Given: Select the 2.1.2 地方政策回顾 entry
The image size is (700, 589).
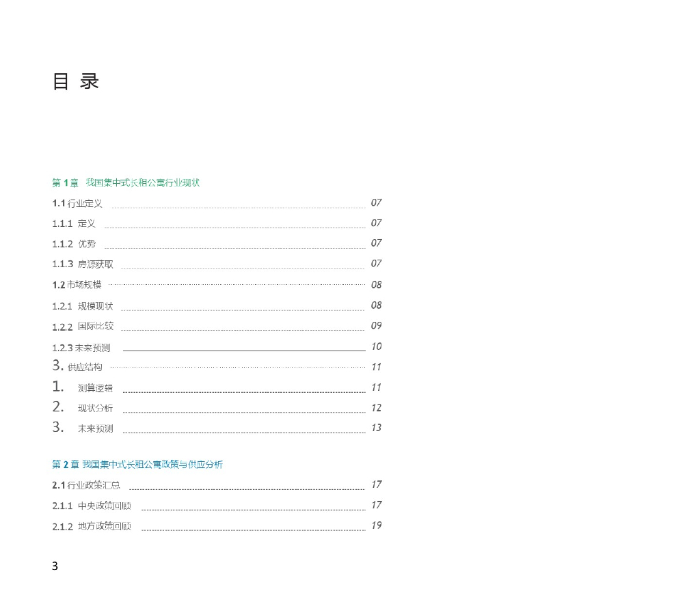Looking at the screenshot, I should tap(92, 526).
